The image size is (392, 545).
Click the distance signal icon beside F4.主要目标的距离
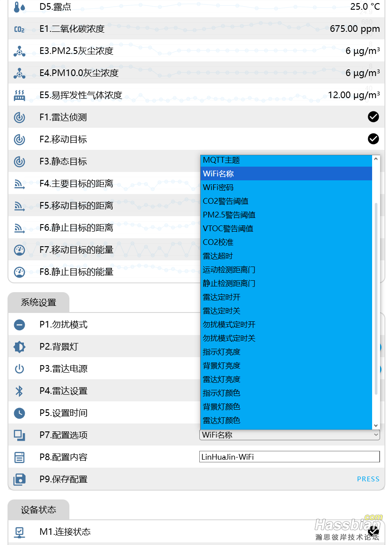click(19, 184)
